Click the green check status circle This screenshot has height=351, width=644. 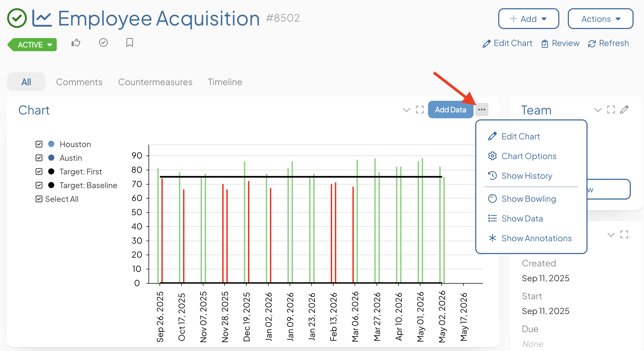point(17,18)
